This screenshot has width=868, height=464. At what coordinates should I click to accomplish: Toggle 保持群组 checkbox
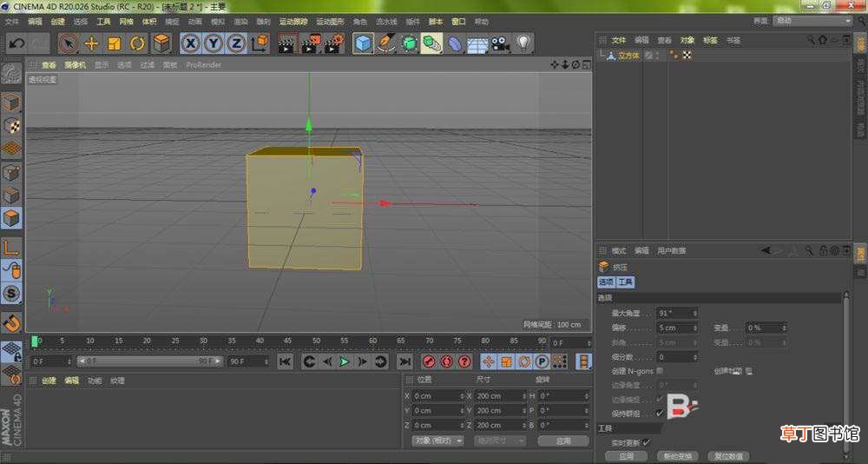(x=660, y=414)
